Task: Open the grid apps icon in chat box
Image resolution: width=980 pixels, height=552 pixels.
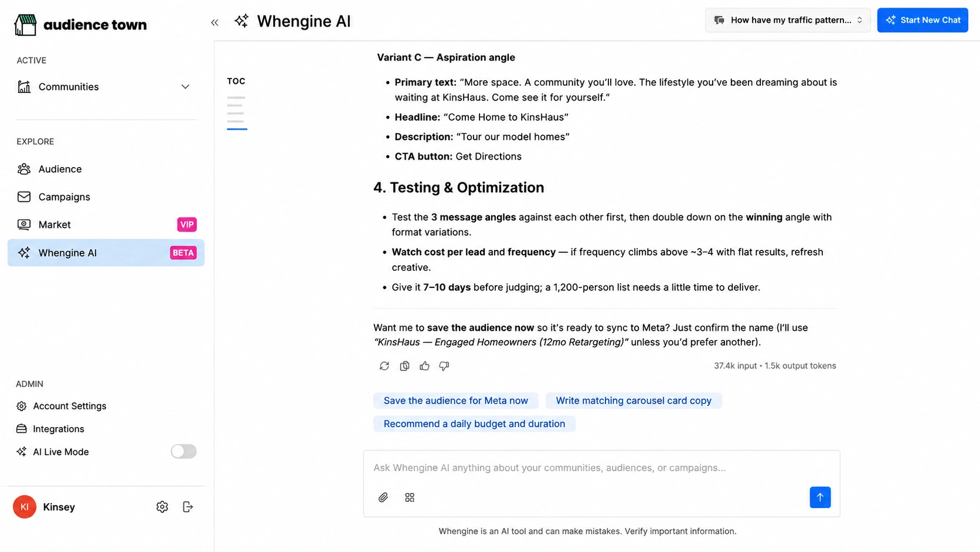Action: point(410,497)
